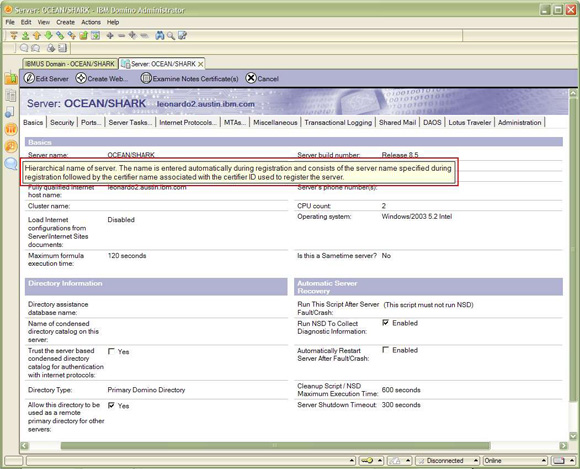The height and width of the screenshot is (469, 580).
Task: Switch to the Transactional Logging tab
Action: pos(338,122)
